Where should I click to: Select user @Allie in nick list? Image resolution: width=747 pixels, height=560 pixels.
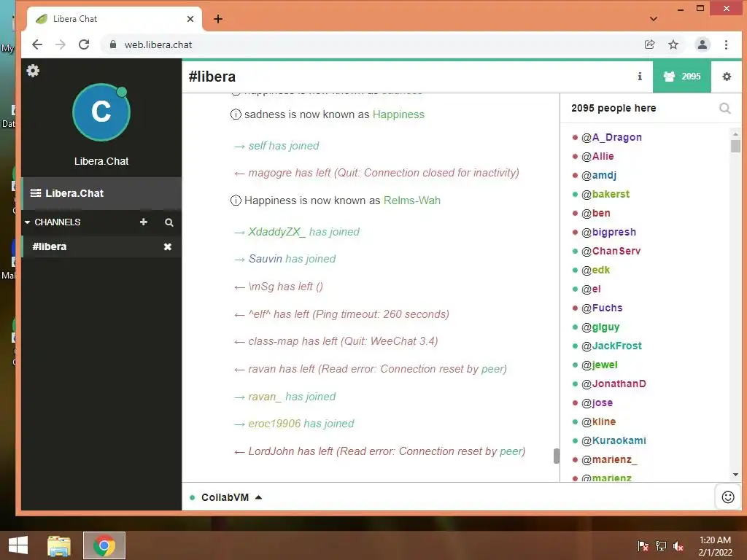[597, 156]
